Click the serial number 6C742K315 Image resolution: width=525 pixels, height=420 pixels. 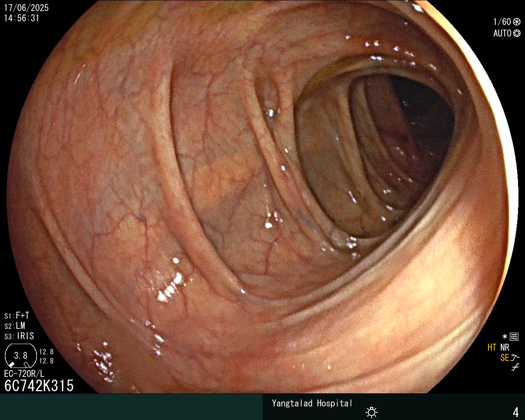point(39,386)
